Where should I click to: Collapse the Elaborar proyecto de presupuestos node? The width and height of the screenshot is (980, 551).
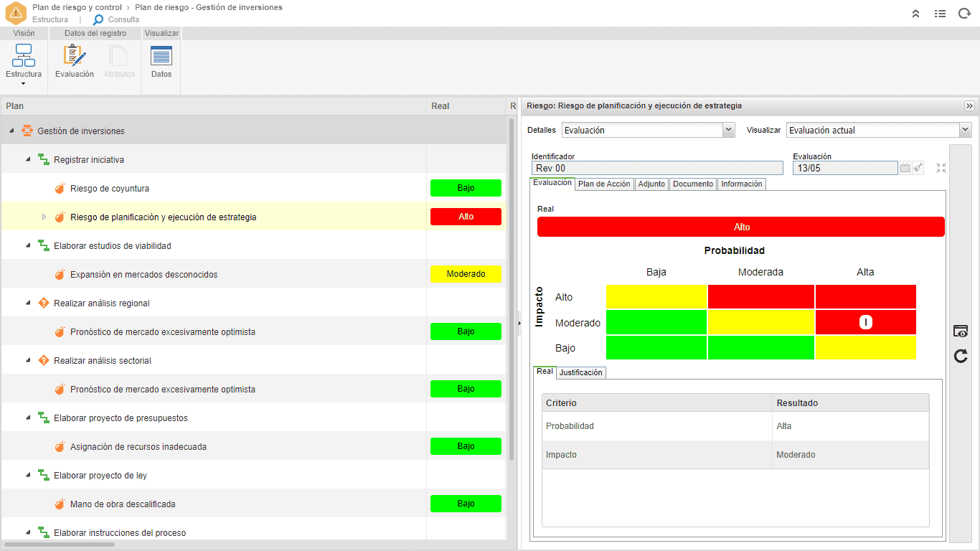pyautogui.click(x=28, y=418)
